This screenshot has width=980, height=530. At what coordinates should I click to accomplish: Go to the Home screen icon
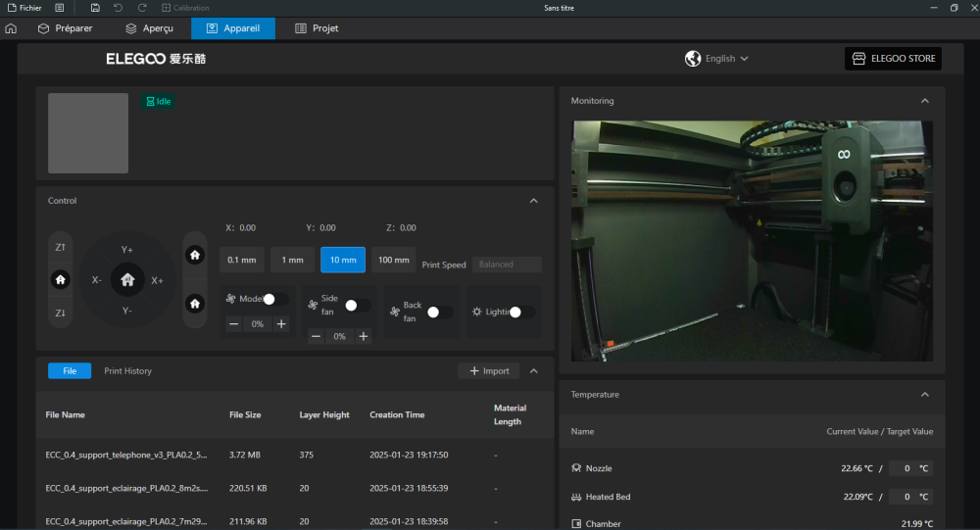point(11,28)
